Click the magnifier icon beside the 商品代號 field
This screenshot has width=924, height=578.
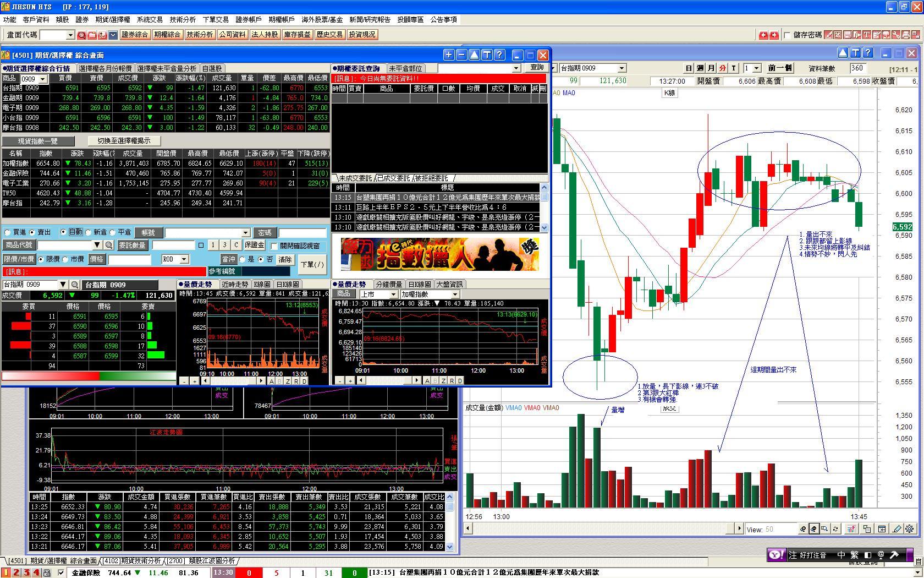pos(109,245)
